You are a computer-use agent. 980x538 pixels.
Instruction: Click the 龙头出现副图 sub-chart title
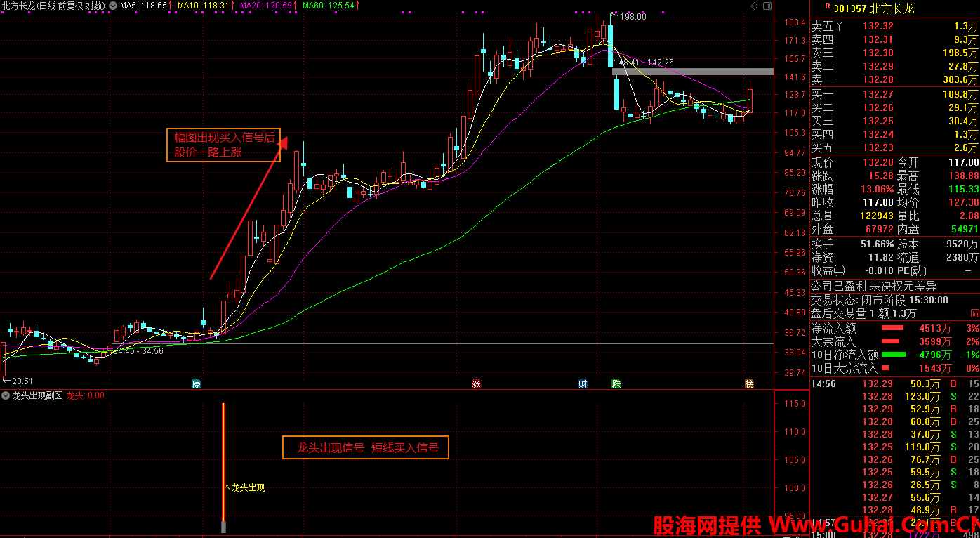pyautogui.click(x=37, y=395)
